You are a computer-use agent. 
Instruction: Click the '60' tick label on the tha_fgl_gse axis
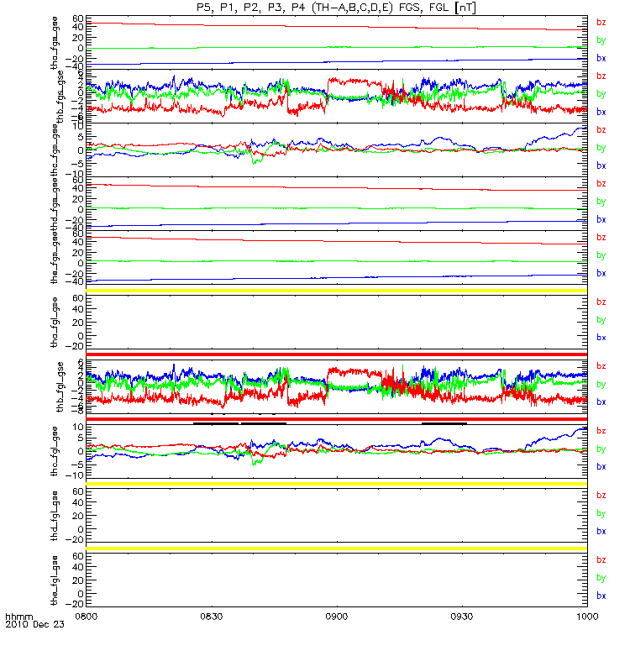78,298
